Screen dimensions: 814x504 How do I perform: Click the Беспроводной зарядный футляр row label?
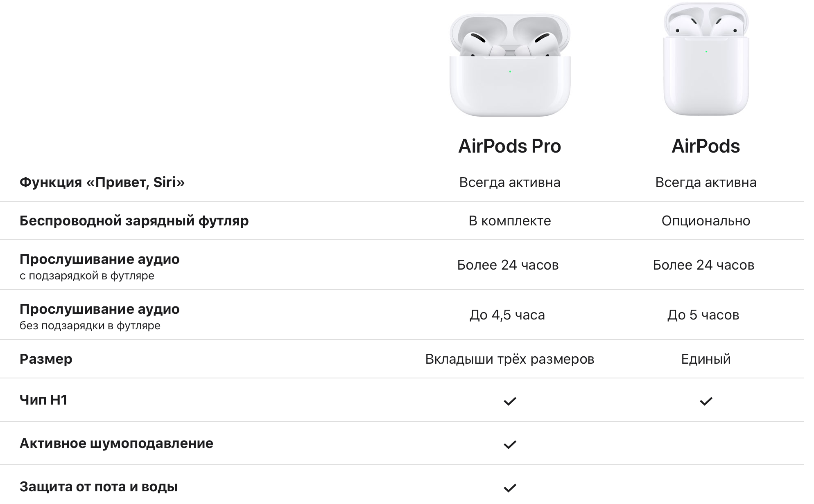point(134,221)
